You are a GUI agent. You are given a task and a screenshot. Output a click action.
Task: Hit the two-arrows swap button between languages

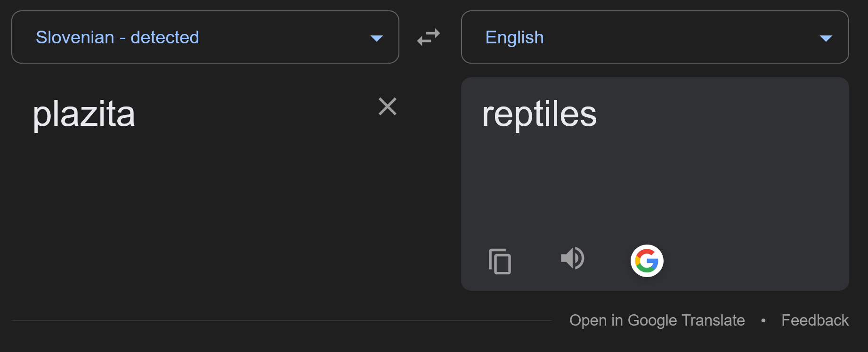(x=429, y=37)
